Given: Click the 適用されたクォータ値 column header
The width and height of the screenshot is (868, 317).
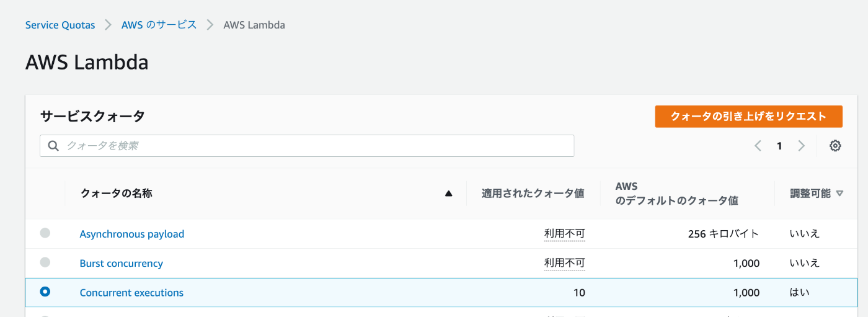Looking at the screenshot, I should (x=533, y=194).
